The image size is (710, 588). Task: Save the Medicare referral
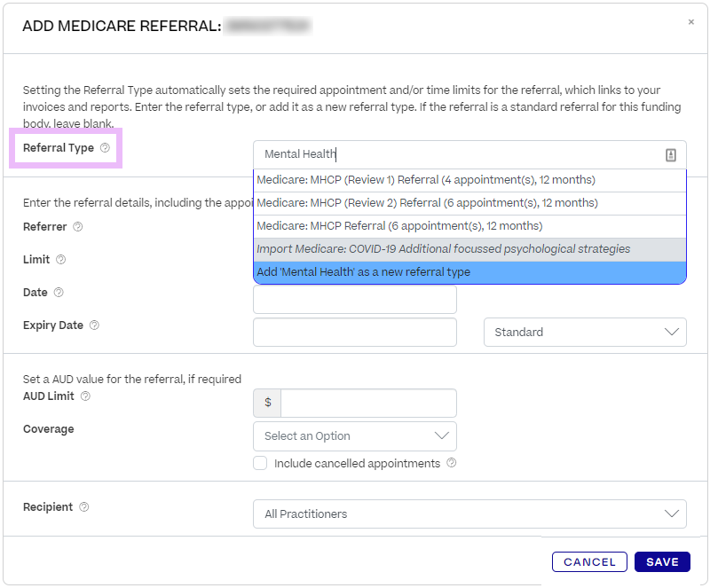click(x=662, y=561)
